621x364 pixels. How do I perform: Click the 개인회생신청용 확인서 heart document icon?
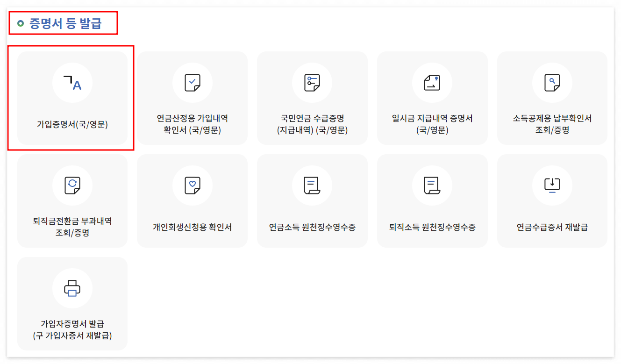(192, 185)
